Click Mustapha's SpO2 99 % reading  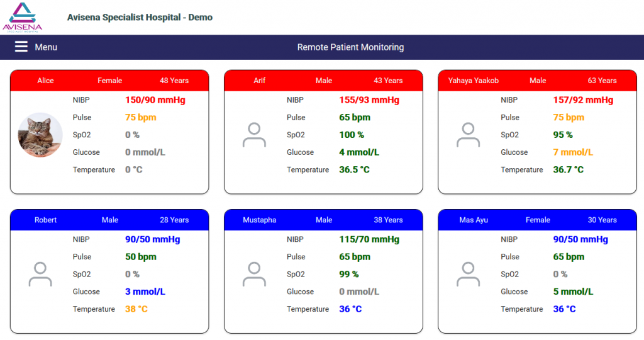(349, 275)
